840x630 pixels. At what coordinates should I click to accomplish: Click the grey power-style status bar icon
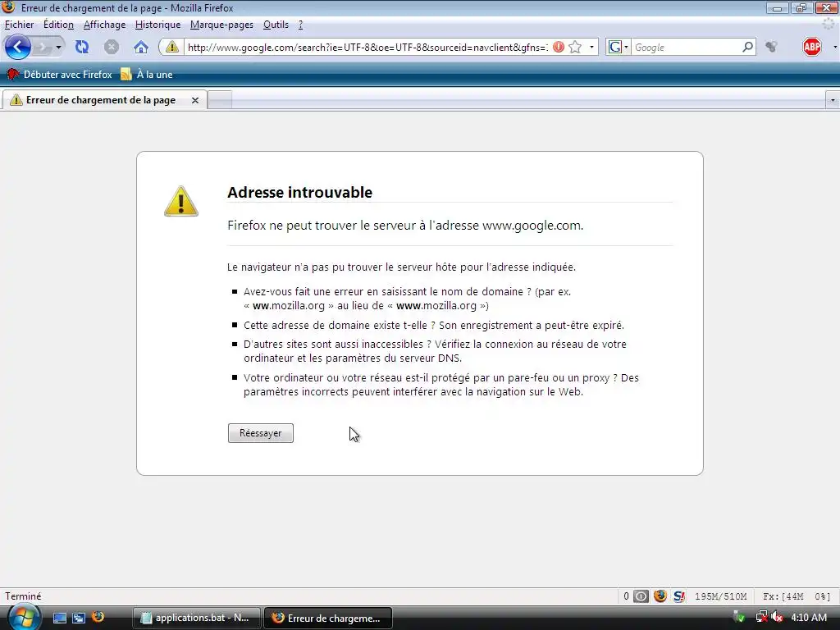point(641,596)
